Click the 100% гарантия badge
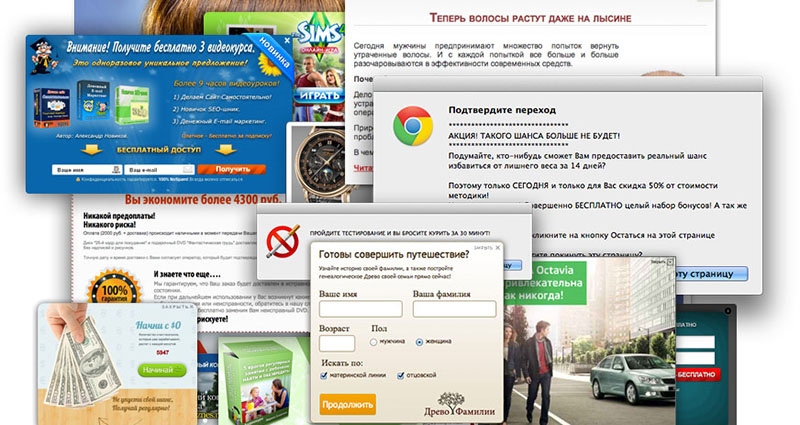Viewport: 800px width, 425px height. (115, 289)
